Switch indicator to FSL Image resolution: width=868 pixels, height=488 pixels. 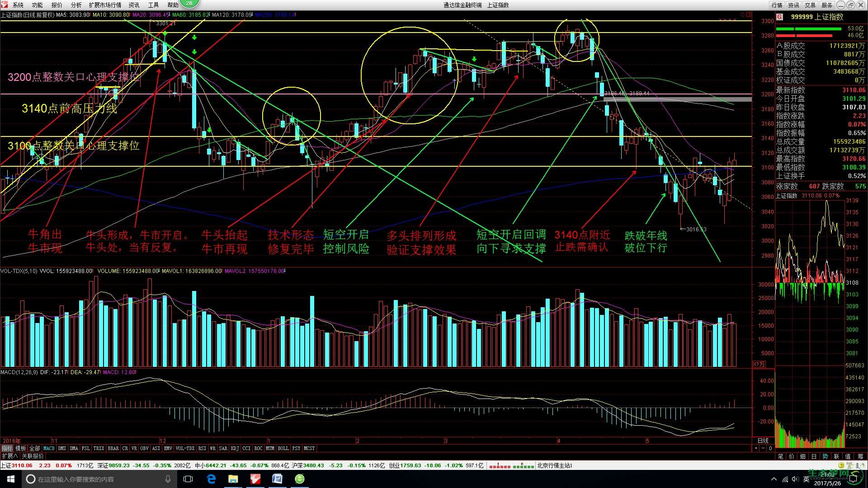pos(86,448)
